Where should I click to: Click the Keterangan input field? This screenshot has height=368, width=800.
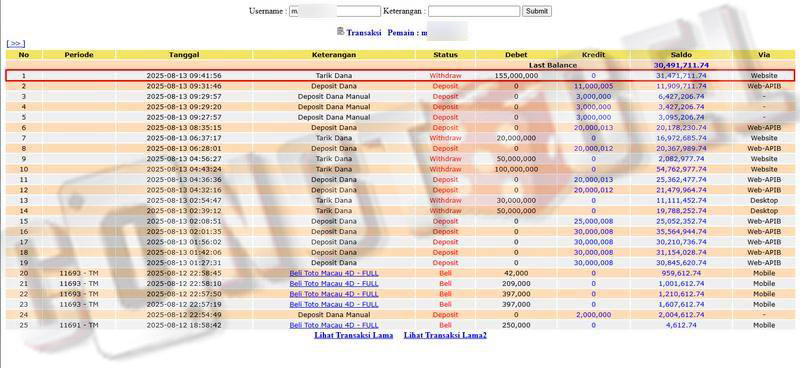[474, 11]
